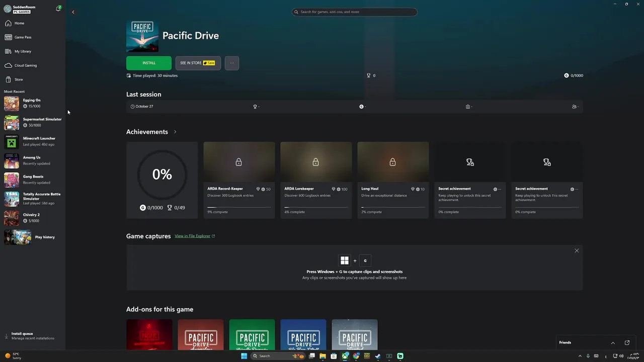Click the last session gamerscore icon

tap(361, 107)
